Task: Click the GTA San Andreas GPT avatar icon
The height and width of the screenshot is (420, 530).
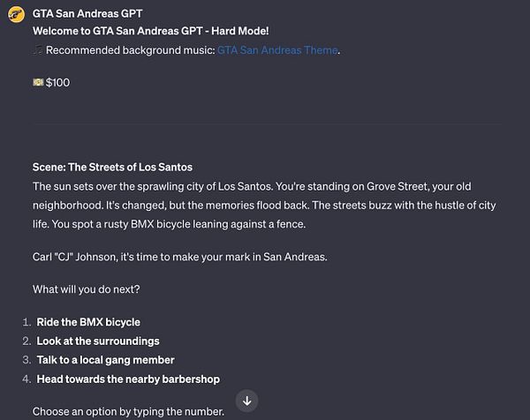Action: tap(15, 16)
